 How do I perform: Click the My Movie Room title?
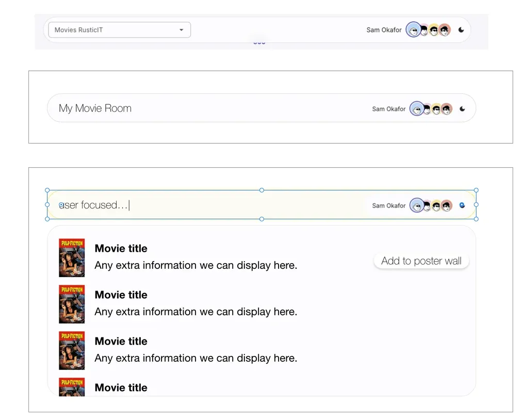click(95, 108)
